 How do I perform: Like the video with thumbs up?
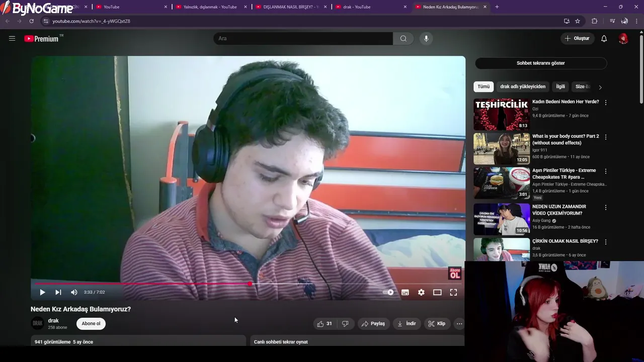[x=325, y=324]
